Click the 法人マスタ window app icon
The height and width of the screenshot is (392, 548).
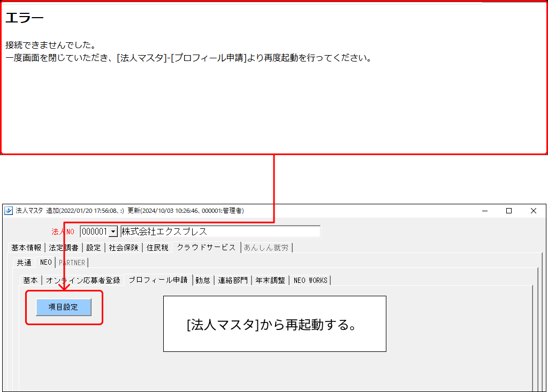point(9,211)
